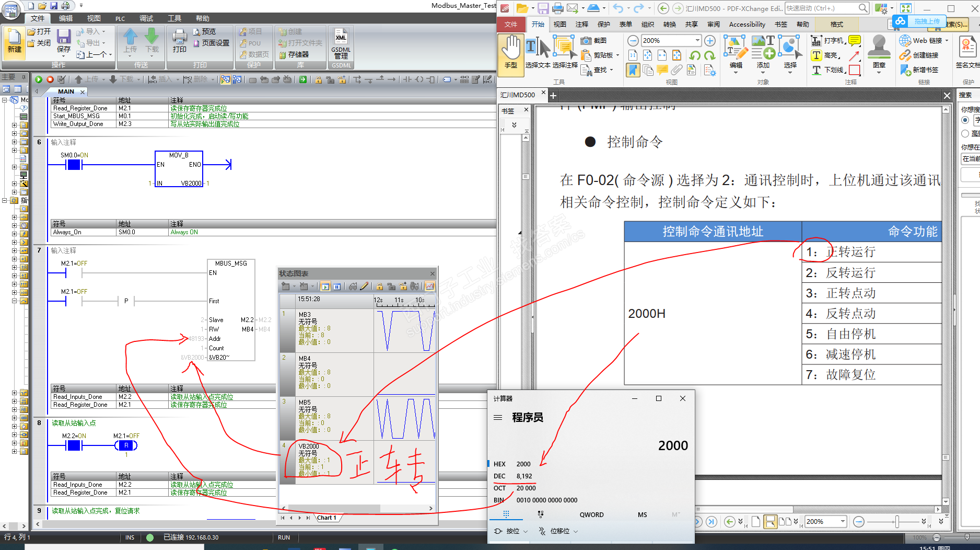
Task: Click the zoom out minus icon in PDF ribbon
Action: click(633, 41)
